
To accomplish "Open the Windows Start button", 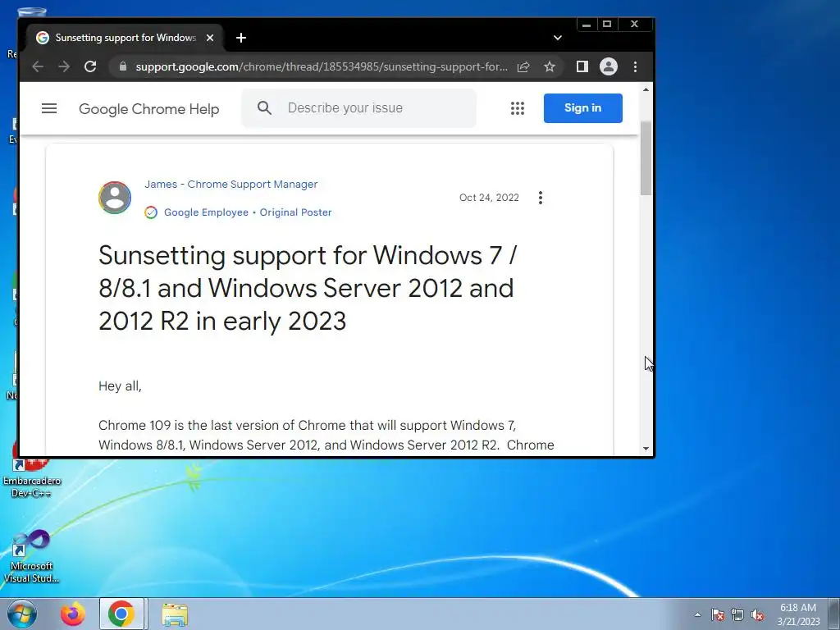I will (x=21, y=614).
